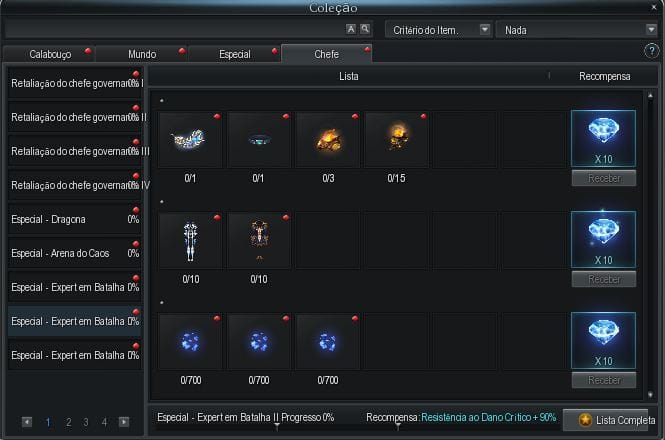Click 'Resistência ao Dano Crítico +90%' reward text
665x440 pixels.
489,418
